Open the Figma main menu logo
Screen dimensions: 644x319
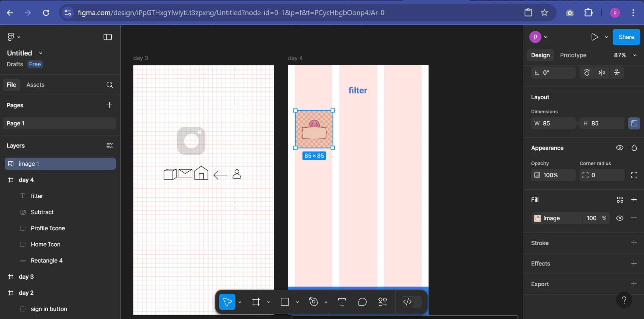[x=11, y=37]
